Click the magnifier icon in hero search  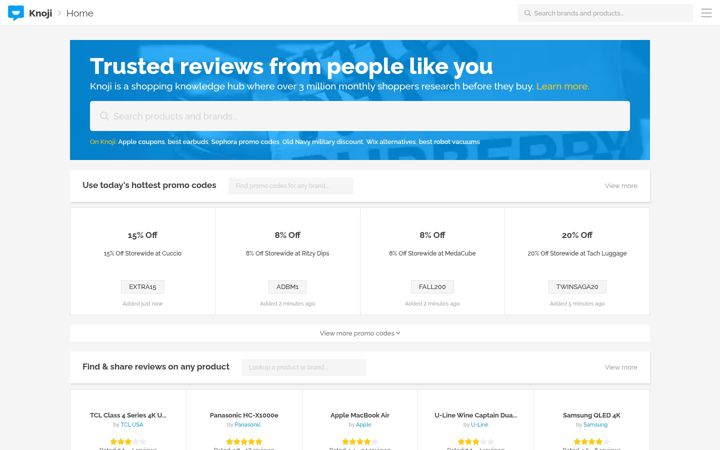[104, 116]
